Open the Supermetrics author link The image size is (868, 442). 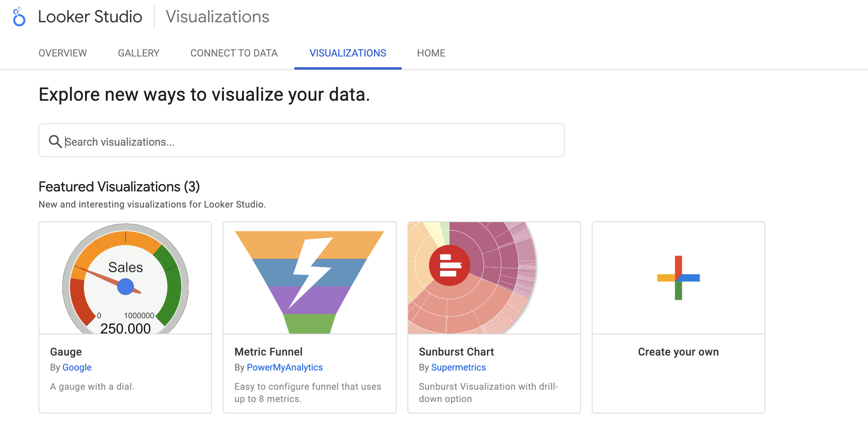click(458, 367)
